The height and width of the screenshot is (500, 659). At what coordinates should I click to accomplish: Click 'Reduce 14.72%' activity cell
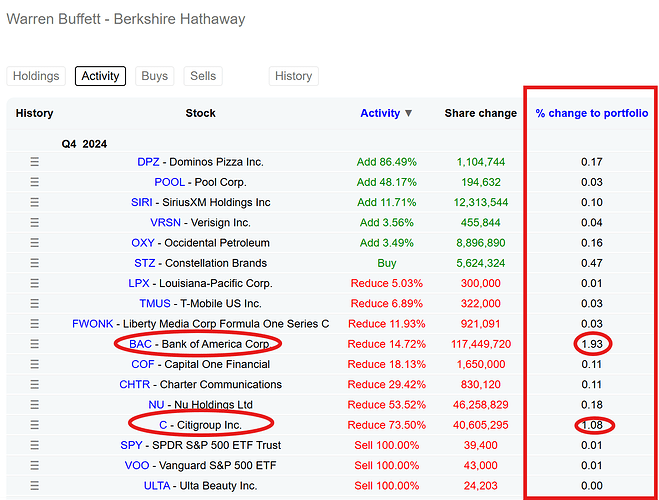click(387, 344)
